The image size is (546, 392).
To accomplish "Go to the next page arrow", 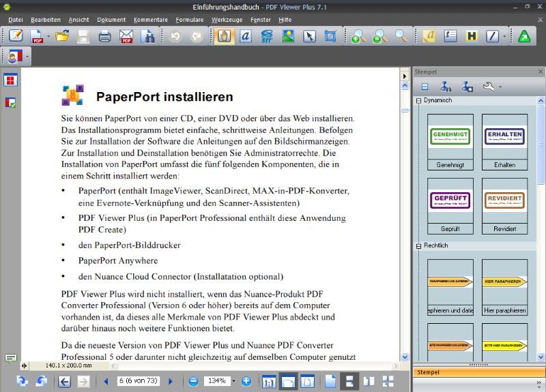I will pos(171,381).
